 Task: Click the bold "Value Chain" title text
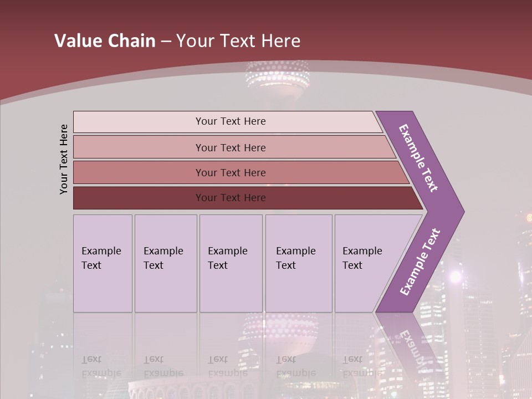105,41
